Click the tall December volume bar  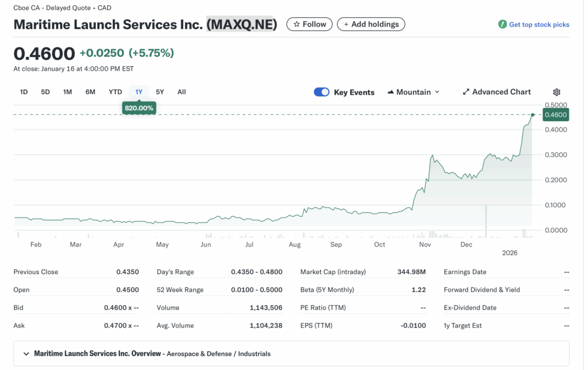coord(486,221)
